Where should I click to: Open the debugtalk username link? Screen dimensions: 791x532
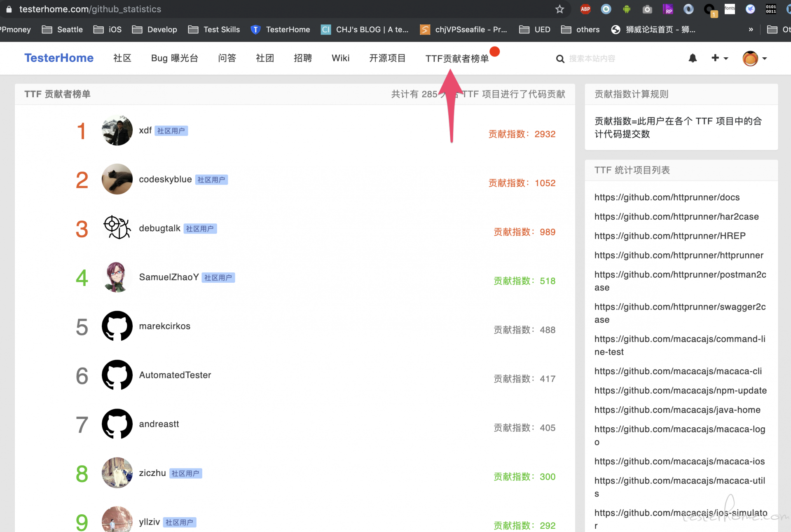coord(159,228)
